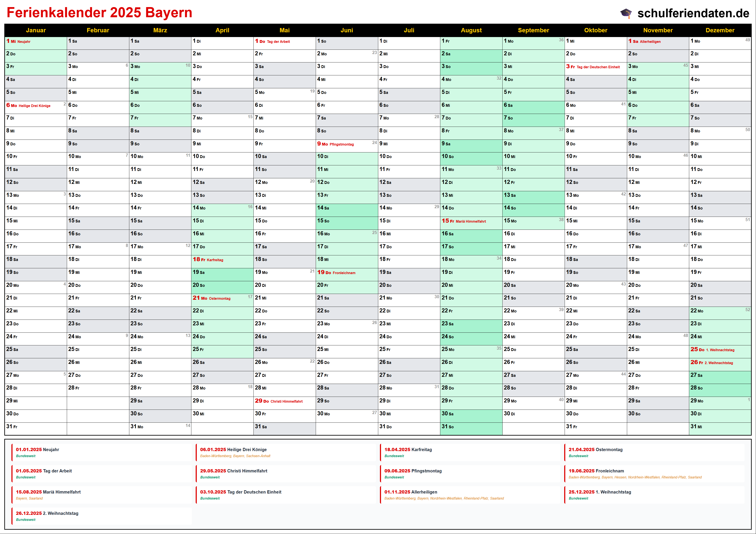This screenshot has height=534, width=756.
Task: Open the schulferiendaten.de site title
Action: click(x=693, y=13)
